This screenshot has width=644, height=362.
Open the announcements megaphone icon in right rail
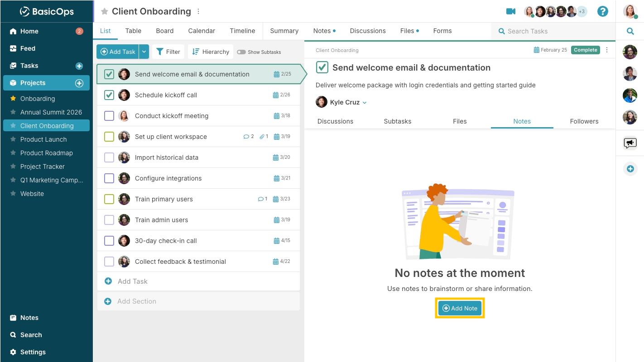[x=630, y=143]
